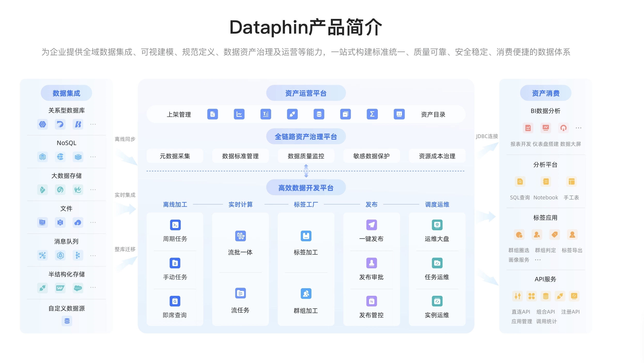The width and height of the screenshot is (644, 363).
Task: Click the 直连API label
Action: click(521, 312)
